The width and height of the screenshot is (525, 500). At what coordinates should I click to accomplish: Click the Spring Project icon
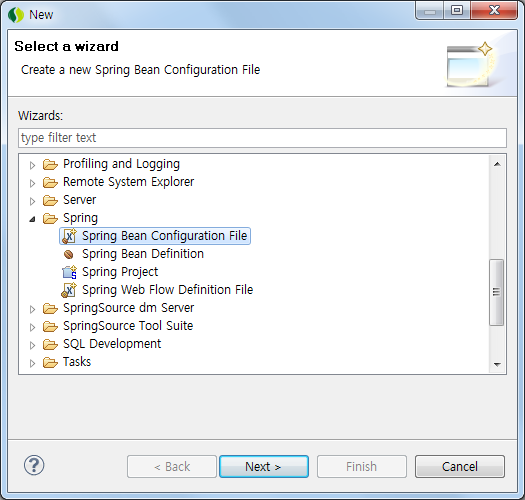(69, 272)
